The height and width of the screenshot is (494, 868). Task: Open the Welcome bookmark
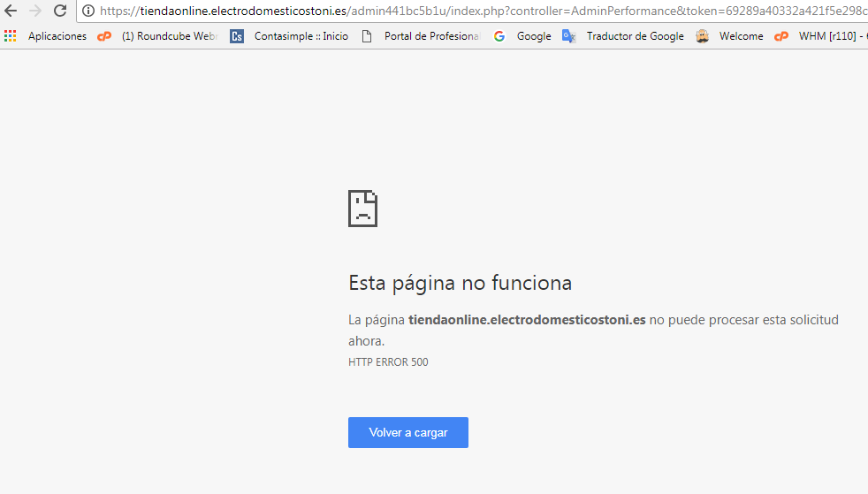pyautogui.click(x=742, y=36)
